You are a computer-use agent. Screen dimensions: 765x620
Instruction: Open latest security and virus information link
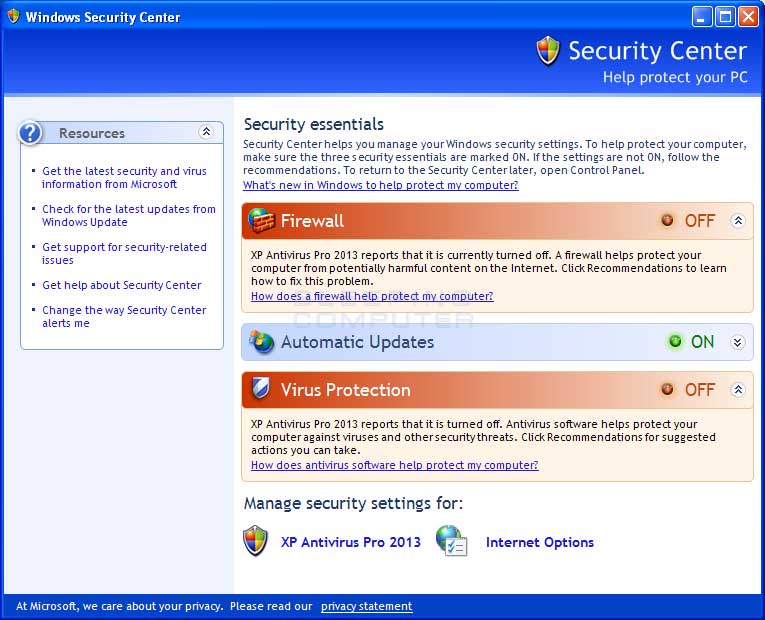pos(124,178)
